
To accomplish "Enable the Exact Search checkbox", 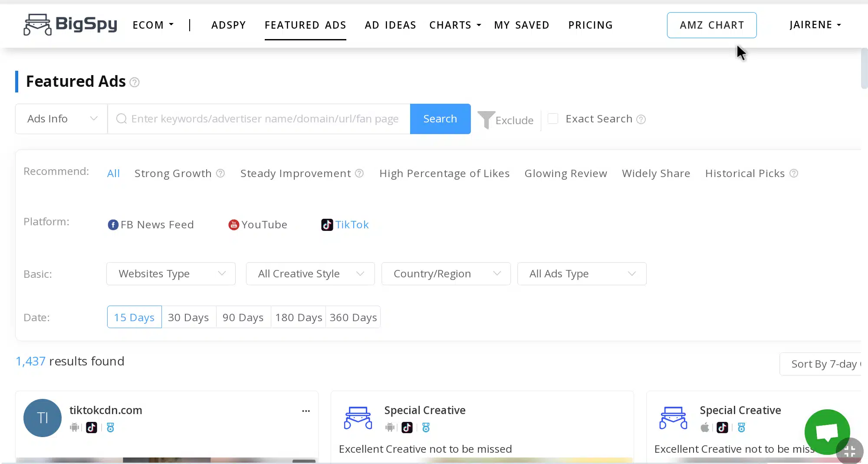I will coord(553,118).
